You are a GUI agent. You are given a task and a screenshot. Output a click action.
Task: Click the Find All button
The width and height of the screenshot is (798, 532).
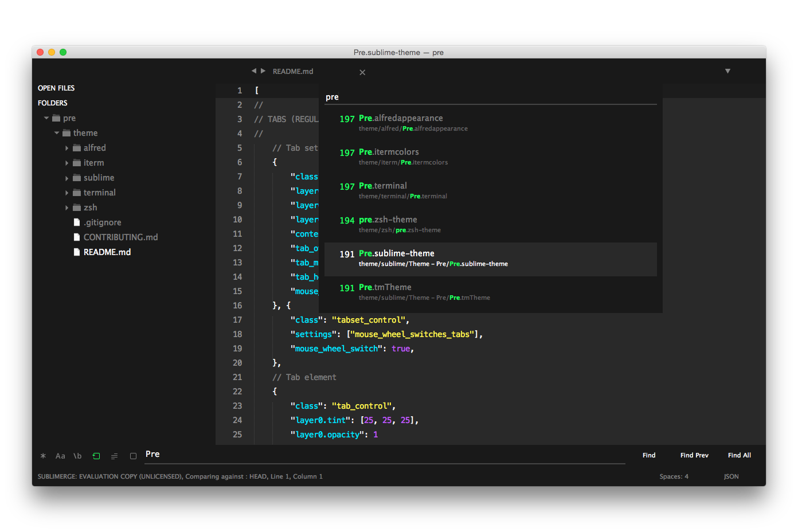(x=740, y=455)
